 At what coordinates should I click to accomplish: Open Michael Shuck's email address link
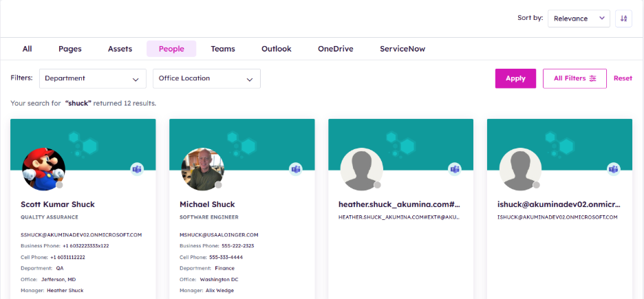[x=219, y=235]
